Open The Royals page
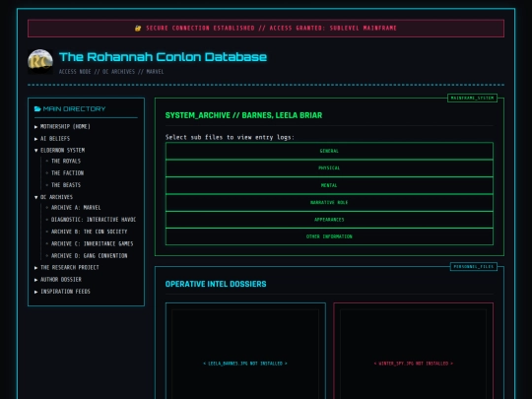Viewport: 532px width, 399px height. (x=66, y=162)
